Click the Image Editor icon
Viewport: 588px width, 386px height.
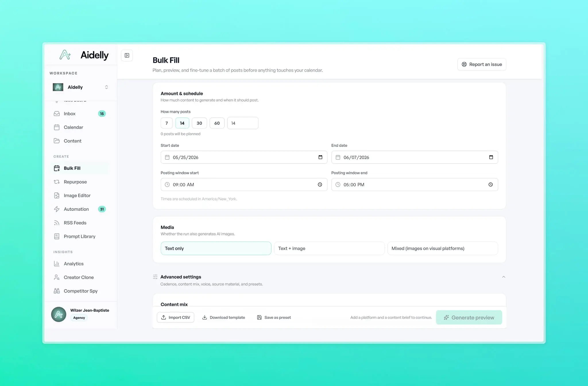(x=57, y=196)
